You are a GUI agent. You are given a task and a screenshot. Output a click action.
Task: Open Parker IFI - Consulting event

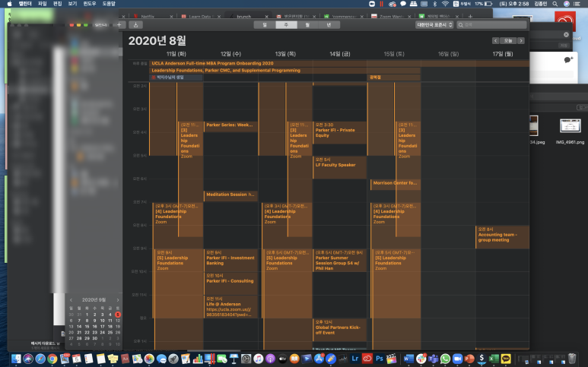pyautogui.click(x=230, y=283)
